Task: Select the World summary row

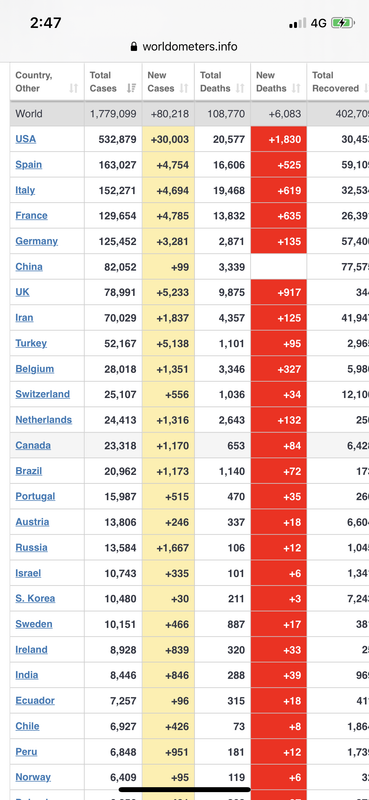Action: click(x=189, y=114)
